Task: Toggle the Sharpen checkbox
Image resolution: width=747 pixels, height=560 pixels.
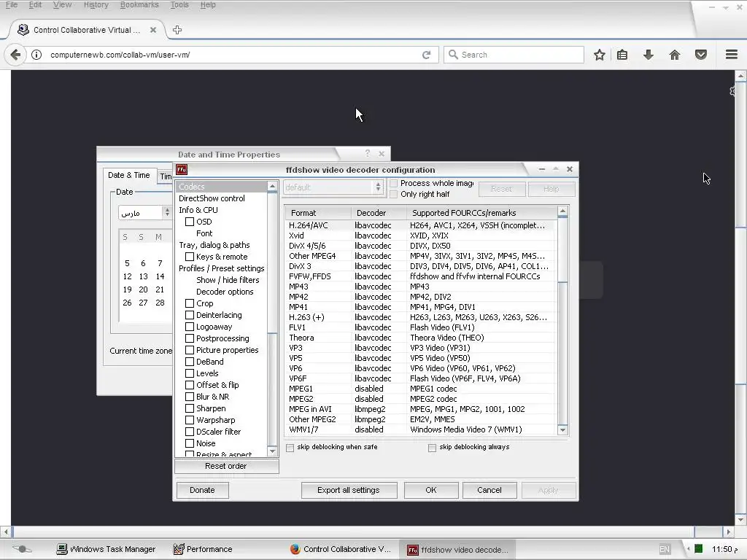Action: (190, 408)
